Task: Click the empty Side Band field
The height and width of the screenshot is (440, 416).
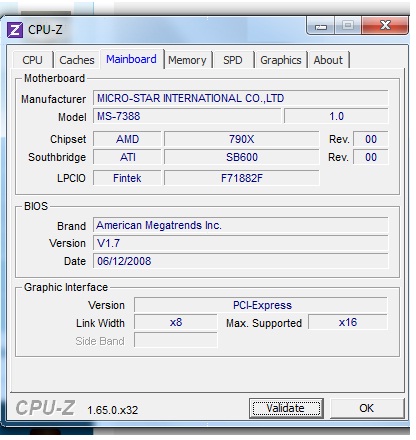Action: point(176,341)
